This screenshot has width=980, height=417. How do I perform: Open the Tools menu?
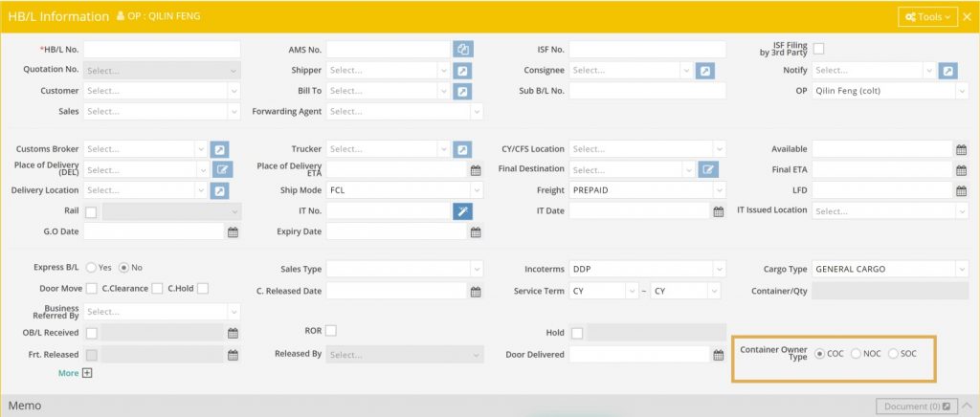927,16
